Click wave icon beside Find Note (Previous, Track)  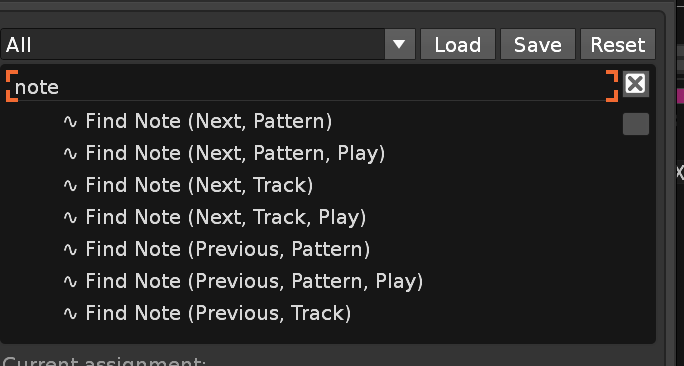pyautogui.click(x=70, y=313)
